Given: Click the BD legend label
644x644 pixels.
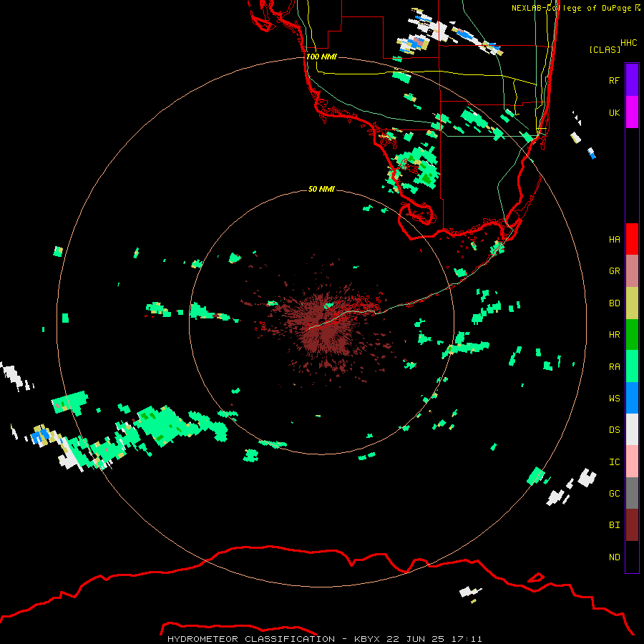Looking at the screenshot, I should tap(614, 303).
